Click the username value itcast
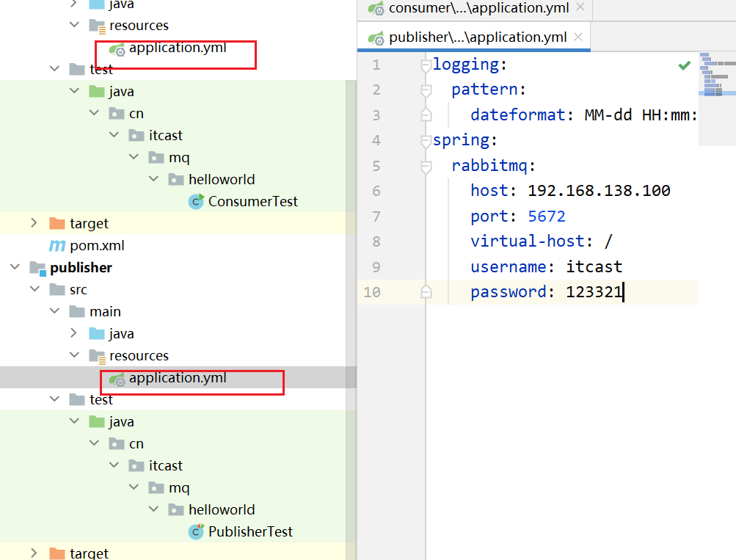736x560 pixels. click(x=594, y=266)
